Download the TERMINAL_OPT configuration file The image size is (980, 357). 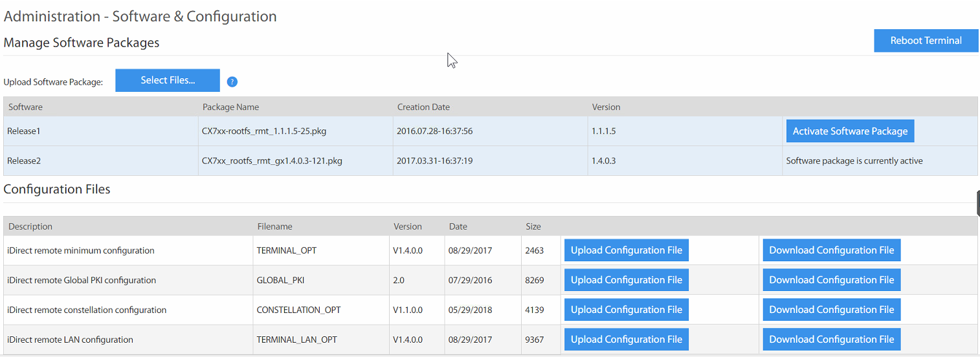[831, 250]
